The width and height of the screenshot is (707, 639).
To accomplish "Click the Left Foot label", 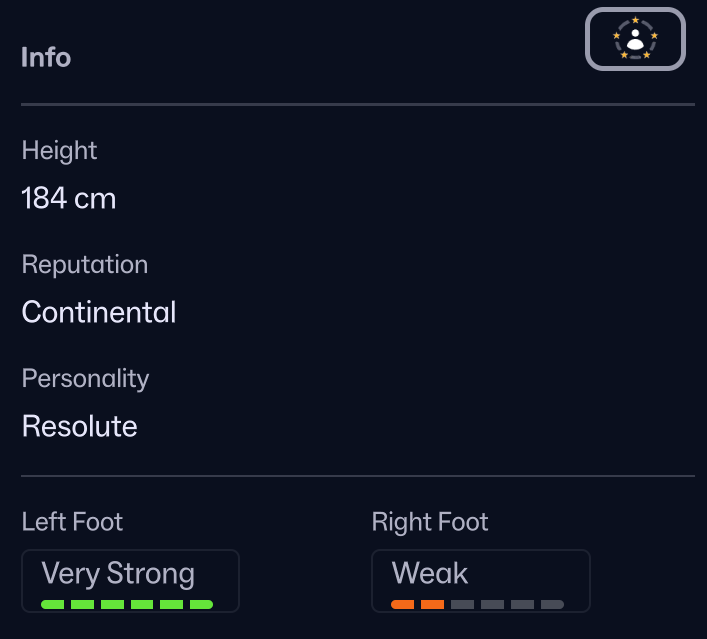I will (x=72, y=522).
